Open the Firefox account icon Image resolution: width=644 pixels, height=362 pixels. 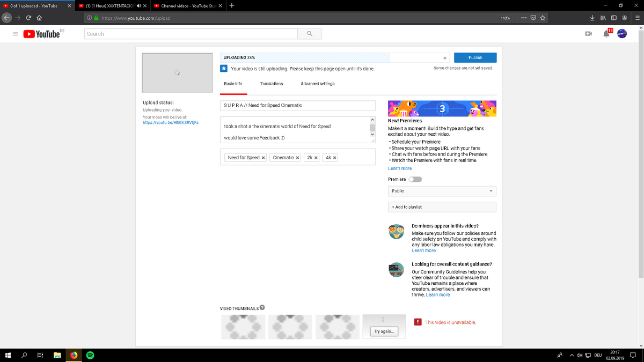pos(624,18)
